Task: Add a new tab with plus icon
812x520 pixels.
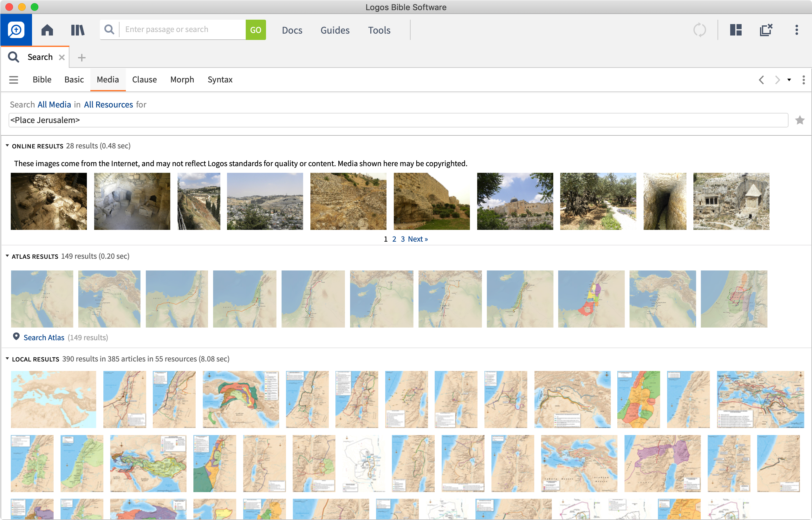Action: click(x=81, y=58)
